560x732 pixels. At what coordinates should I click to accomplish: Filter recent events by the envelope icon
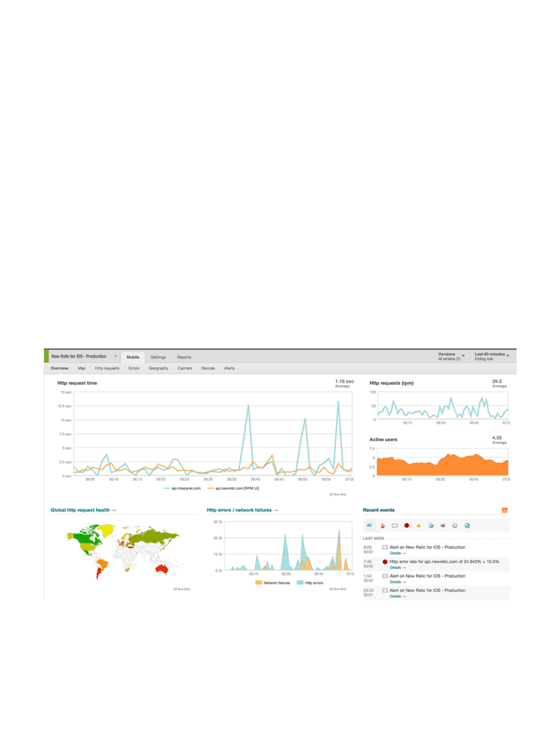tap(394, 525)
